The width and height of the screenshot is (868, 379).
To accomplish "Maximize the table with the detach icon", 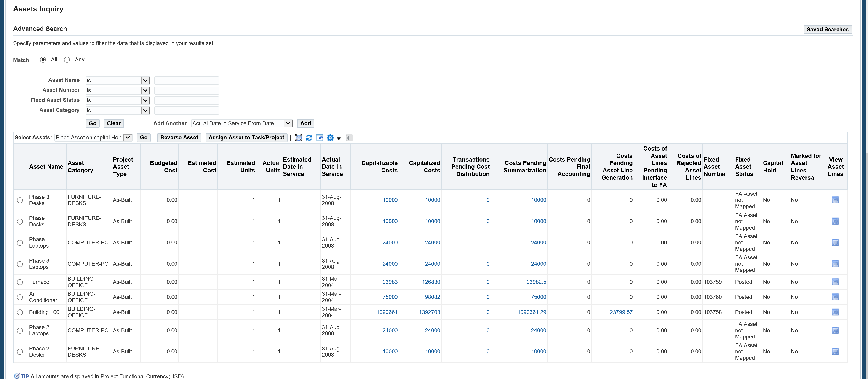I will [x=299, y=138].
